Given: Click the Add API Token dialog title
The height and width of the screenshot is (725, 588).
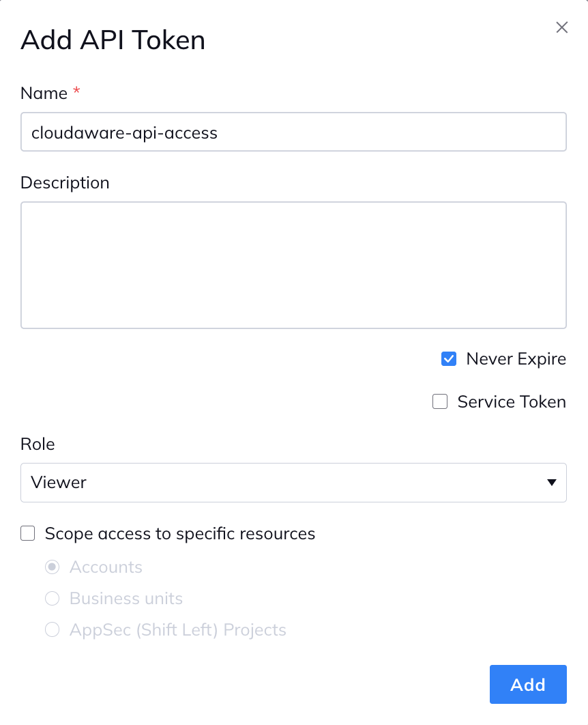Looking at the screenshot, I should pos(113,40).
